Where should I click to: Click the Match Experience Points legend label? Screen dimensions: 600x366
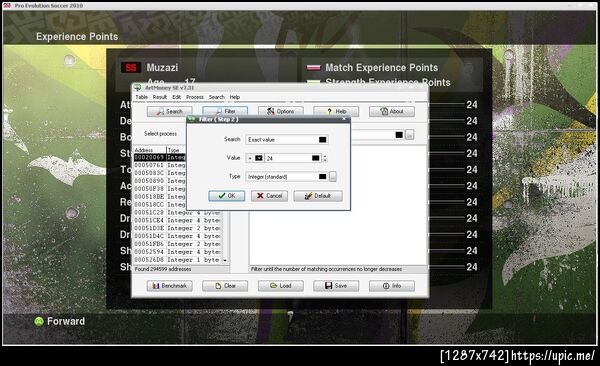click(x=382, y=68)
